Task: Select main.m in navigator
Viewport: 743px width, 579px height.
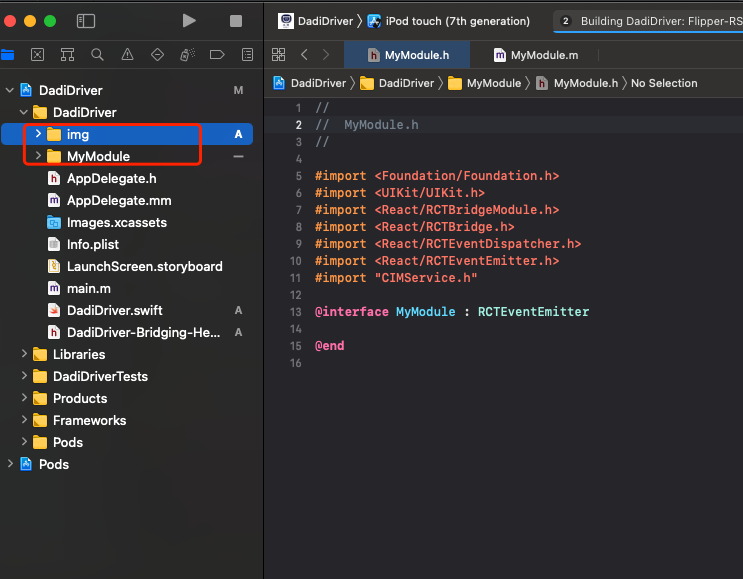Action: [127, 288]
